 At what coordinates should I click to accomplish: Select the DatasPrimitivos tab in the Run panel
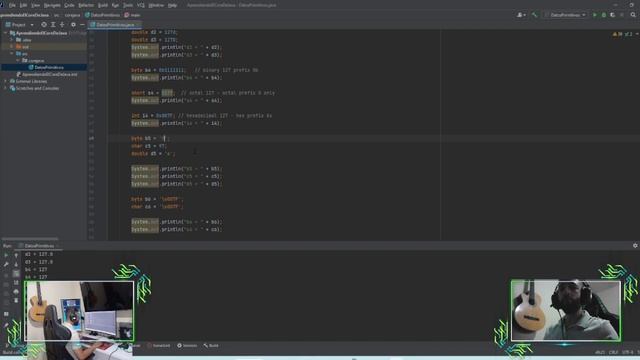[39, 246]
